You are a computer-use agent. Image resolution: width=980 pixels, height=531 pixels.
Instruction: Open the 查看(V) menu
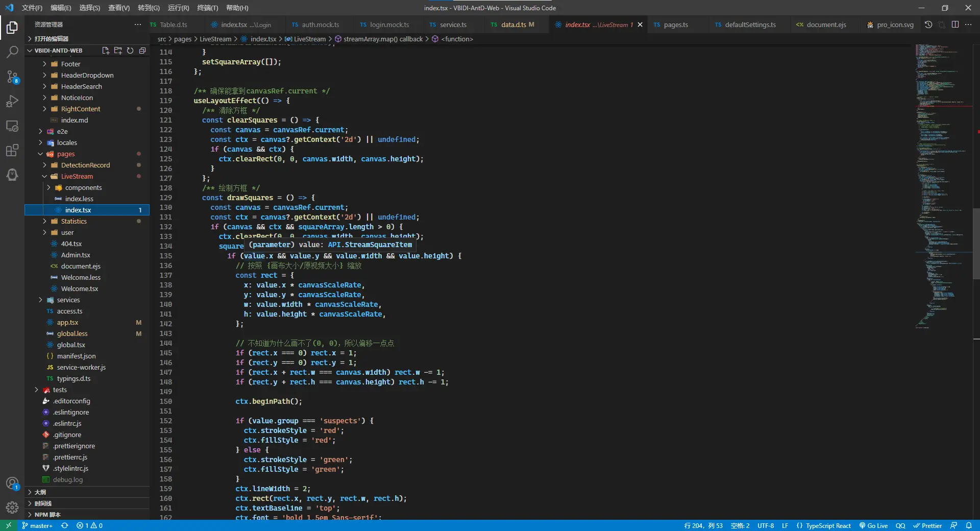[x=119, y=8]
